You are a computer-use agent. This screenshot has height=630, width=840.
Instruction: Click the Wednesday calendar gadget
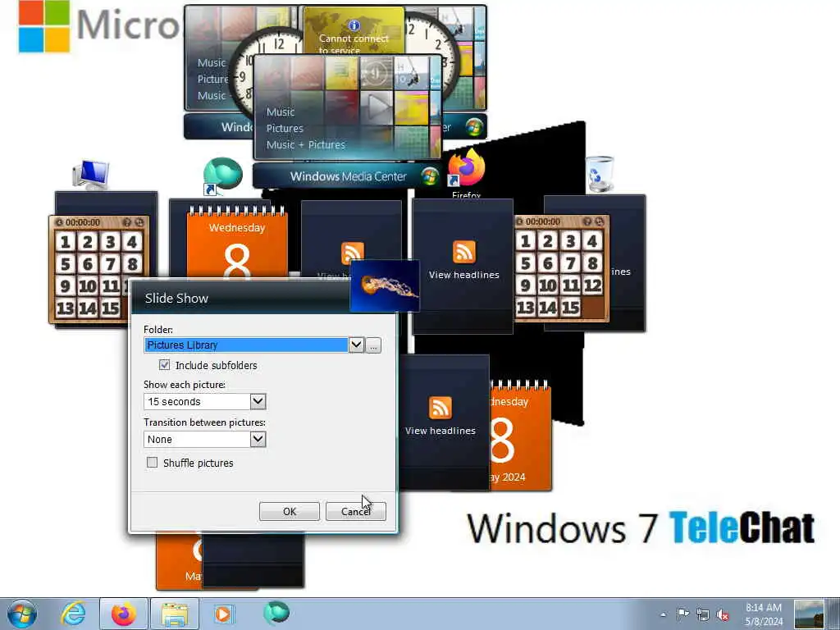pos(237,244)
